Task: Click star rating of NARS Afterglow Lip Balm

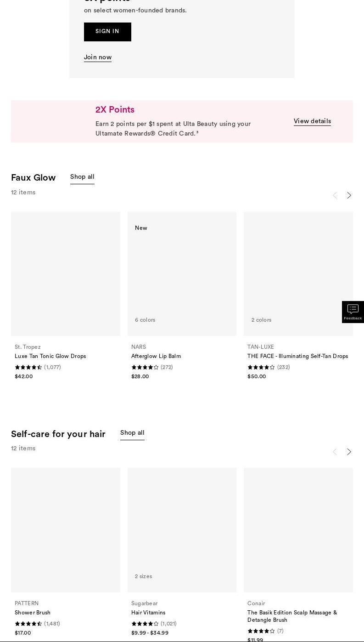Action: coord(145,367)
